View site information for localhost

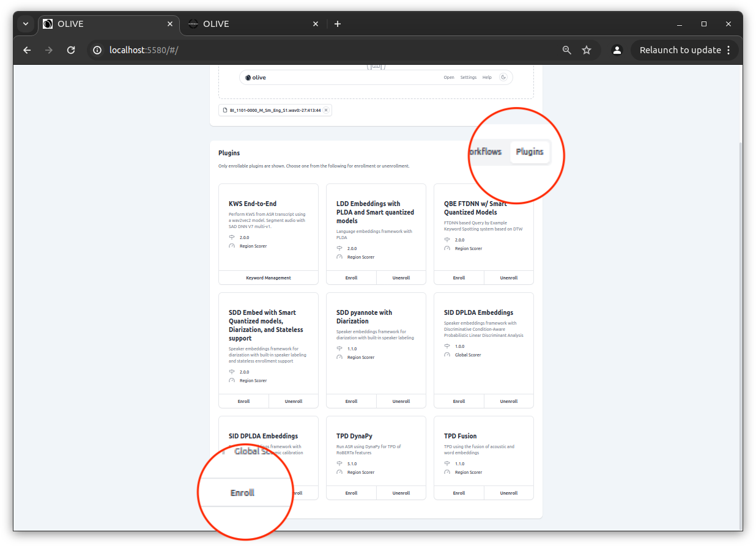pyautogui.click(x=98, y=50)
